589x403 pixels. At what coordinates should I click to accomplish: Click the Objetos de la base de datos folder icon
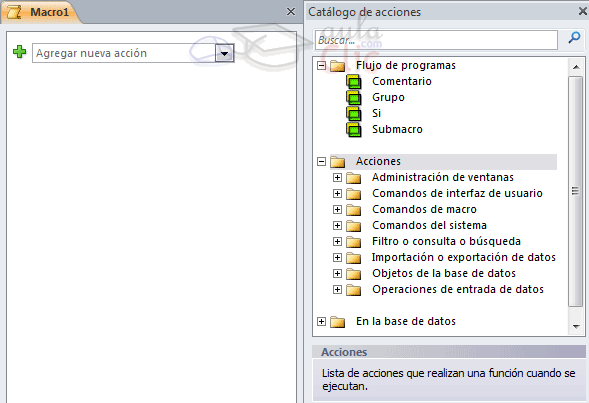coord(353,274)
